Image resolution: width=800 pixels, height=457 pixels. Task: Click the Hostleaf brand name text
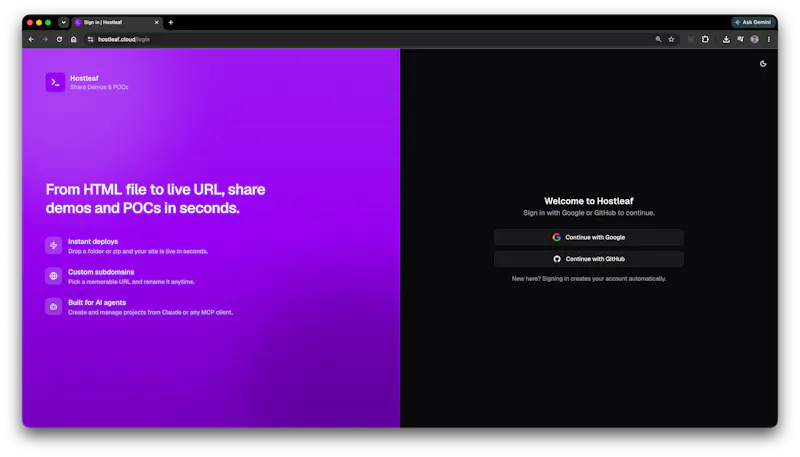[84, 78]
